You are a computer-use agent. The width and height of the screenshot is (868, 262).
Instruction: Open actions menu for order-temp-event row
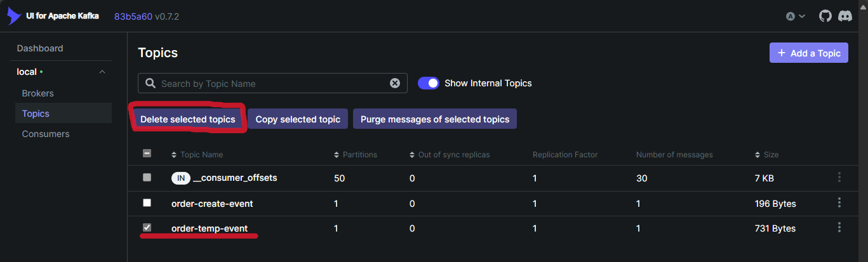pyautogui.click(x=839, y=228)
